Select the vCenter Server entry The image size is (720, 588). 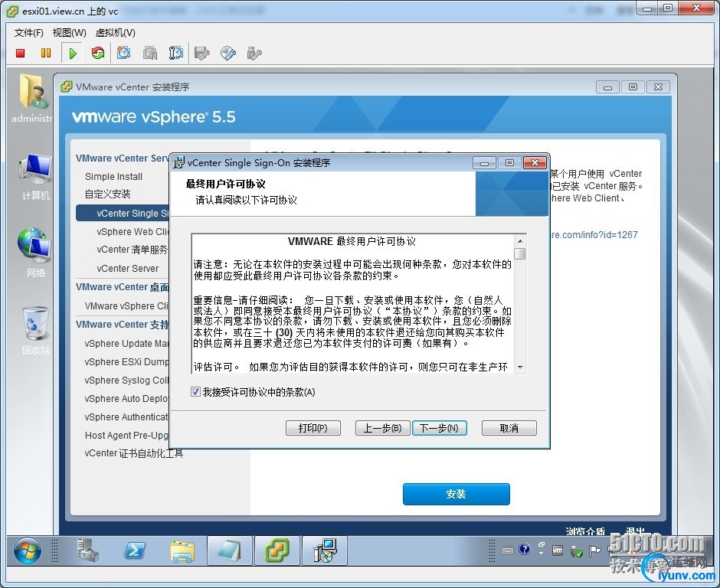coord(128,268)
